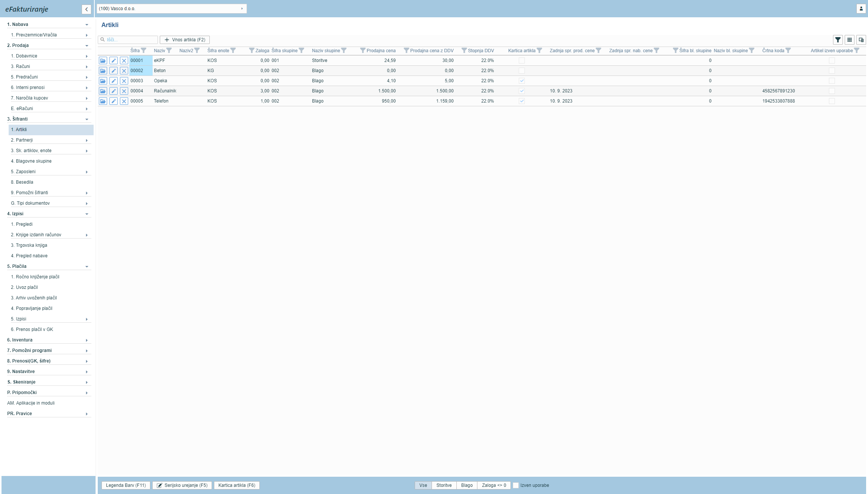Open the company selector (100) Vasco d.o.o.

tap(171, 9)
